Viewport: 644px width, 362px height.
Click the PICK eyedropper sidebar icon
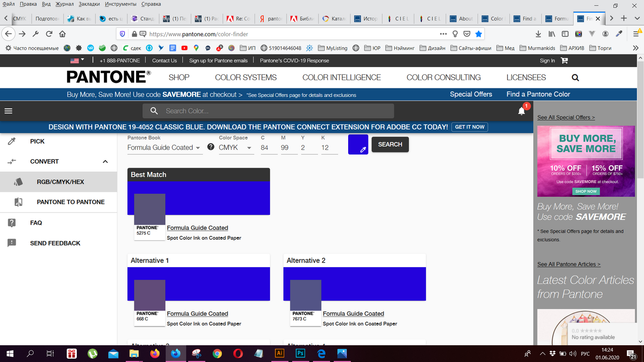pos(12,141)
